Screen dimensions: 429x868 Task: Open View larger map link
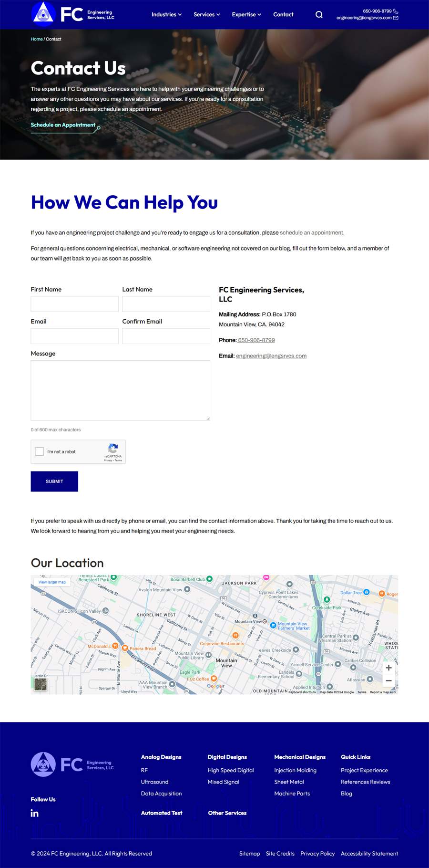[x=52, y=582]
